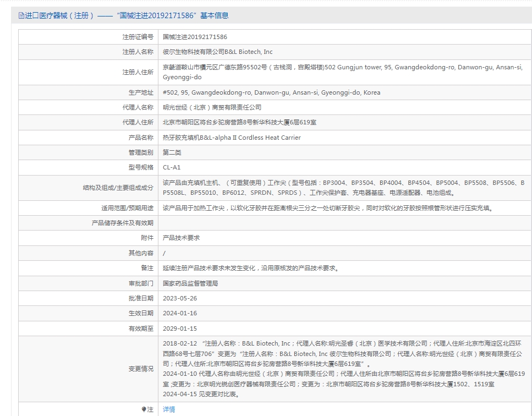The width and height of the screenshot is (532, 416).
Task: Click the approval date 2023-05-26
Action: tap(180, 298)
